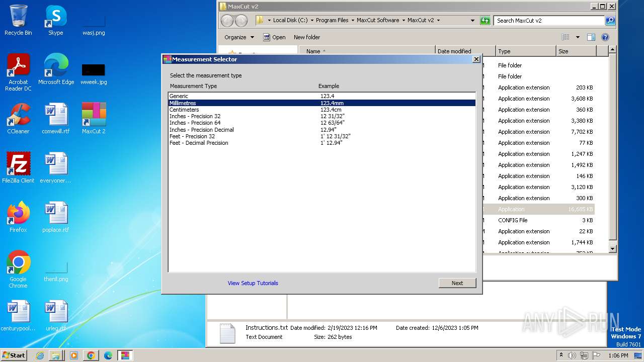Launch Firefox desktop shortcut
This screenshot has width=644, height=362.
[18, 217]
